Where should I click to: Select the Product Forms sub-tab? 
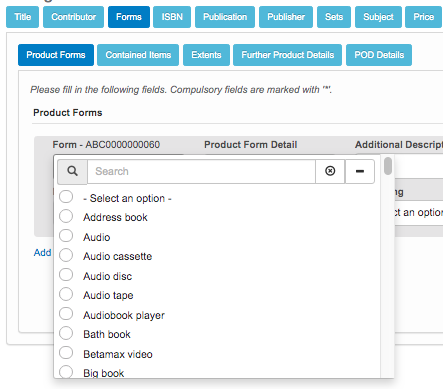coord(56,55)
